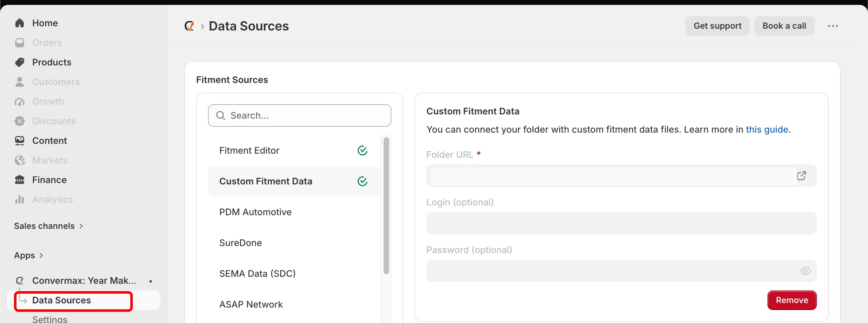The width and height of the screenshot is (868, 323).
Task: Open the three-dot more actions menu
Action: point(833,26)
